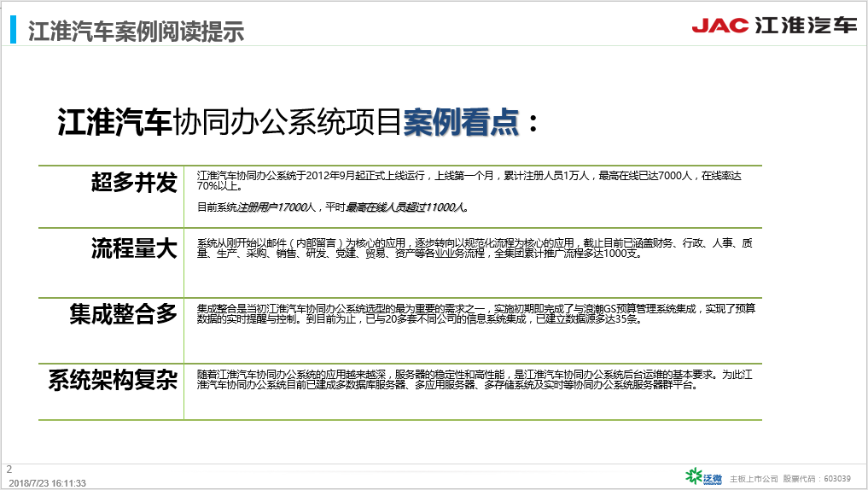Click the footer text 主板上市公司
This screenshot has height=490, width=868.
coord(754,478)
